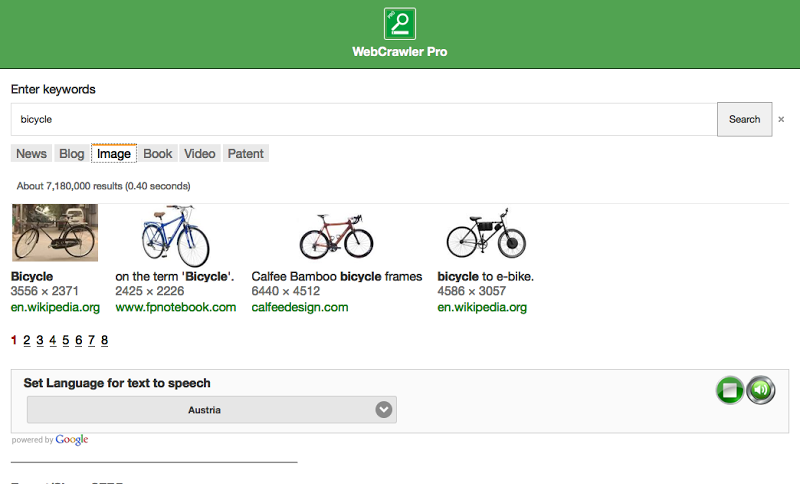The width and height of the screenshot is (800, 484).
Task: Click in the keywords search field
Action: point(364,119)
